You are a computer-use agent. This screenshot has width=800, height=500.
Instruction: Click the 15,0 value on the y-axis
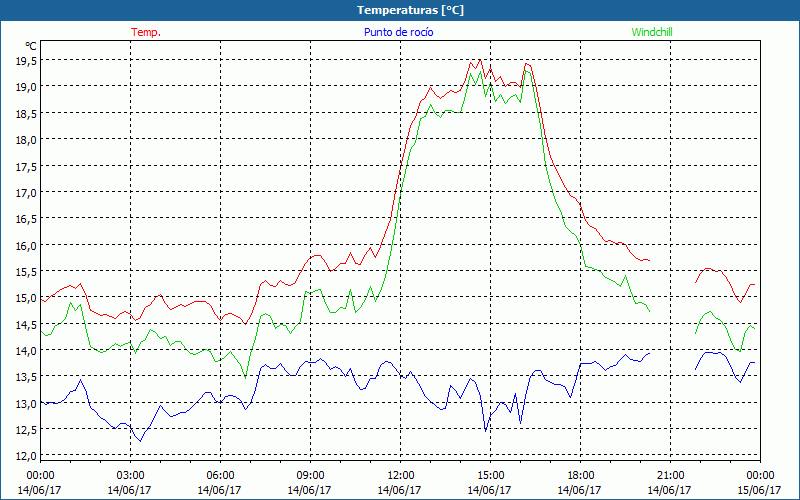[27, 298]
